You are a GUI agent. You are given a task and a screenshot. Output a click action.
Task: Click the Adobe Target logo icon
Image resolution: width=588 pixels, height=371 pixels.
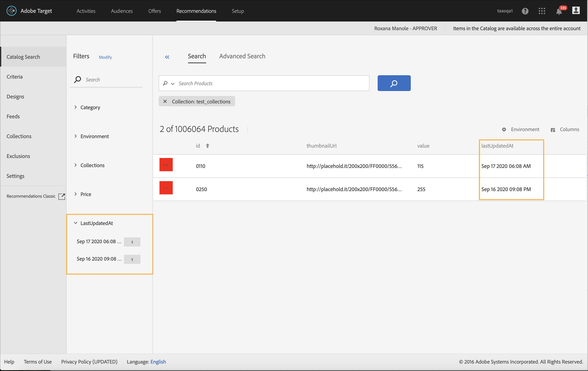pos(12,11)
